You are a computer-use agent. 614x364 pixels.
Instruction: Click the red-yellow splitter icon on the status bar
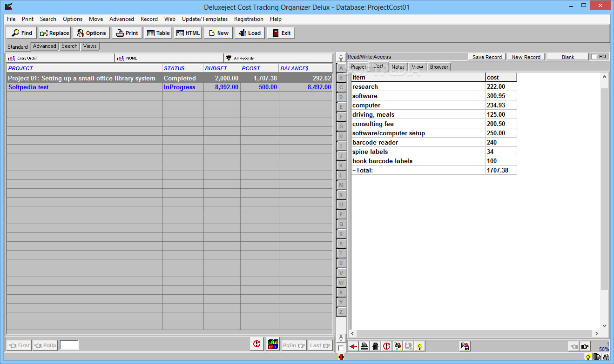(x=341, y=357)
